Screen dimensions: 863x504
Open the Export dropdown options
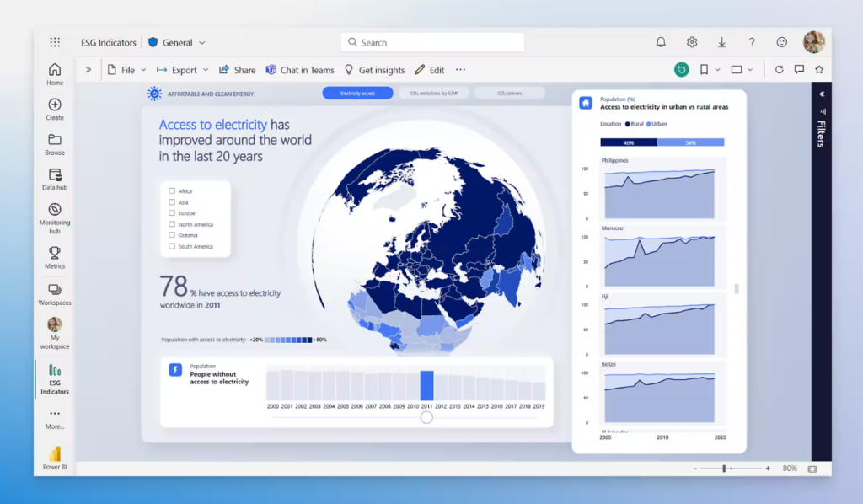205,70
